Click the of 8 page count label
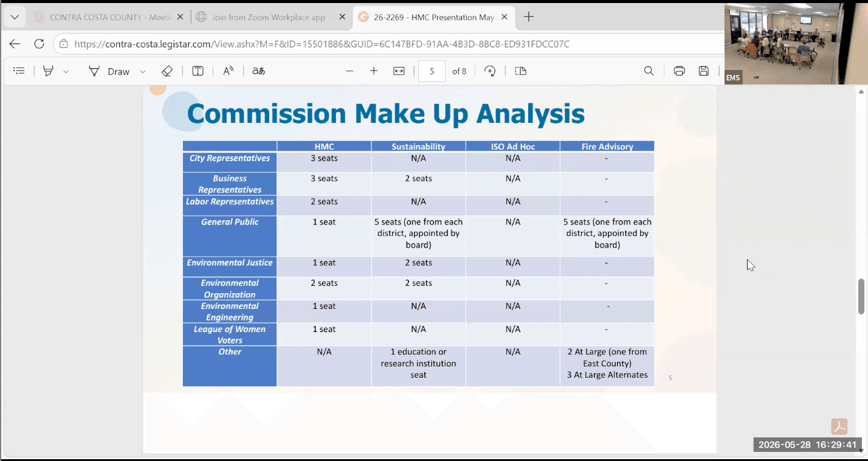The height and width of the screenshot is (461, 868). pyautogui.click(x=460, y=71)
